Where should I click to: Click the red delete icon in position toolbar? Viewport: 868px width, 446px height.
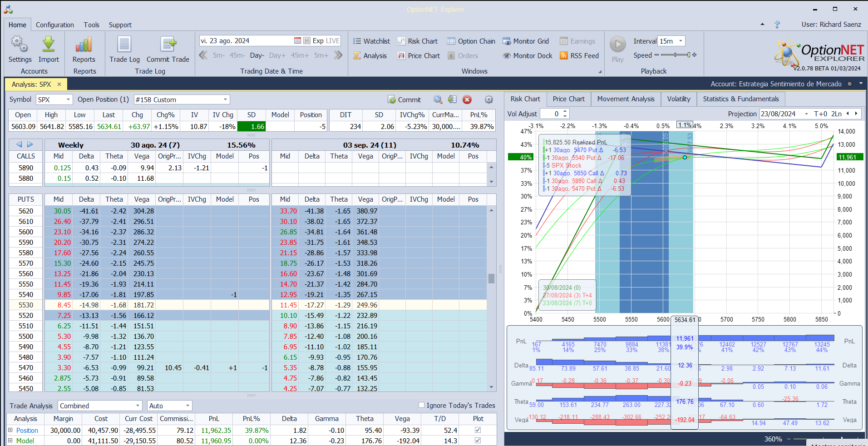[467, 99]
